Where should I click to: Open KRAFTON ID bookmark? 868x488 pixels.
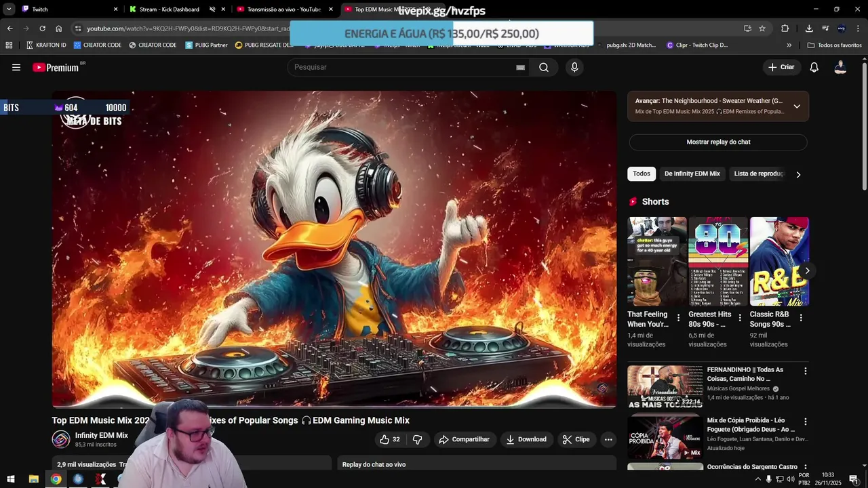(x=46, y=45)
